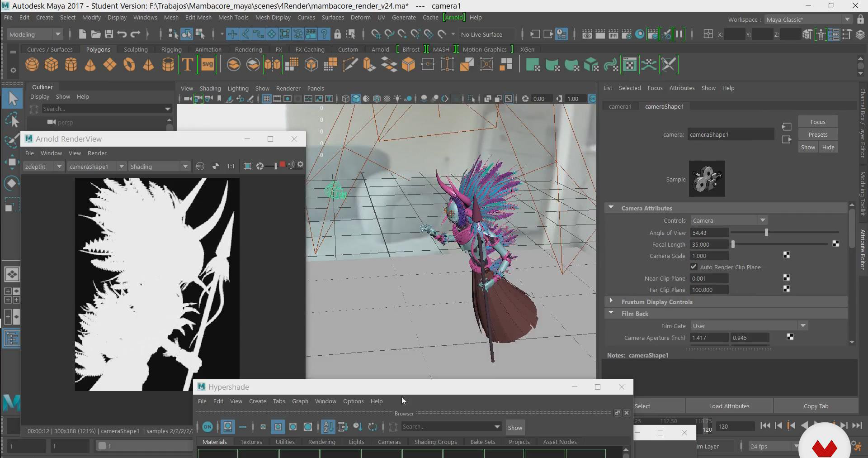The width and height of the screenshot is (868, 458).
Task: Click the Question mark snap icon
Action: 324,34
